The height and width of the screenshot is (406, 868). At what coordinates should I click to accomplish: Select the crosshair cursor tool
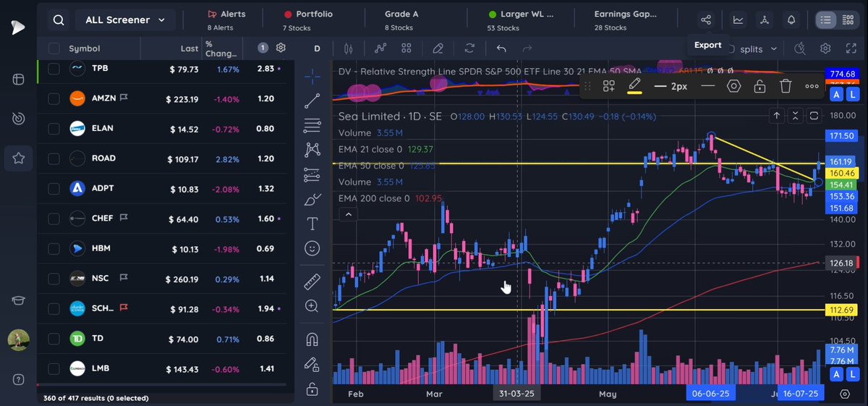[x=312, y=76]
